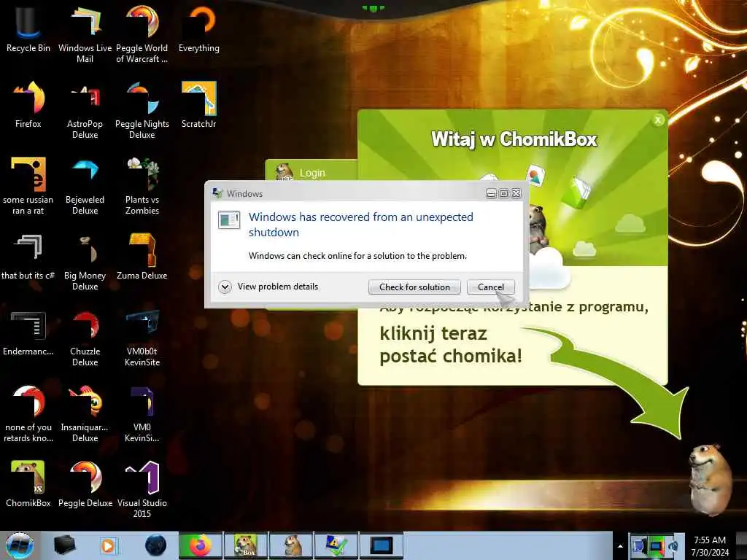This screenshot has height=560, width=747.
Task: Select the VM0 KevinSi... desktop icon
Action: pos(142,413)
